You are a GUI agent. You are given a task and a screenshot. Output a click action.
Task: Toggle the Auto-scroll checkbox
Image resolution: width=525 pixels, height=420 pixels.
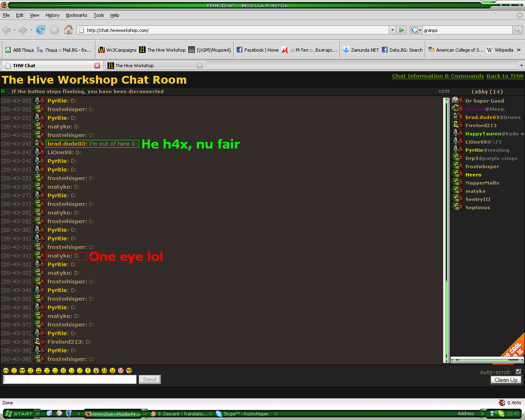coord(518,372)
